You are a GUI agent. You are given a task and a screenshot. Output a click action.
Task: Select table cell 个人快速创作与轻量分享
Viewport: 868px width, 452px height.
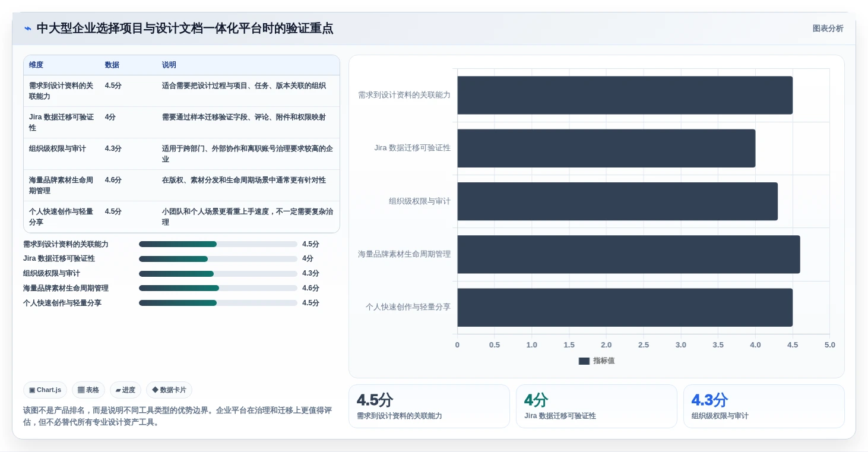[62, 217]
